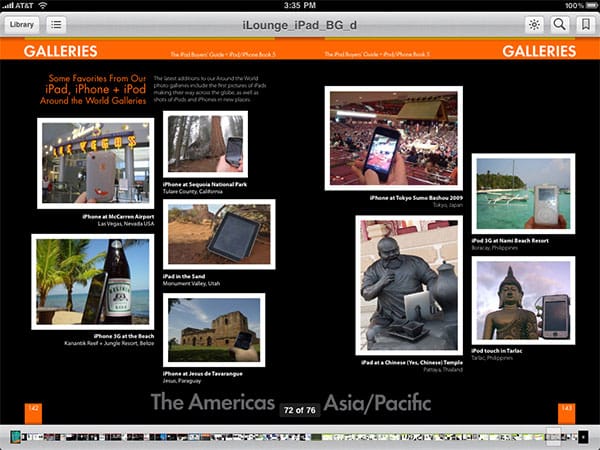600x450 pixels.
Task: Jump to last page thumbnail in scrubber
Action: click(x=583, y=437)
